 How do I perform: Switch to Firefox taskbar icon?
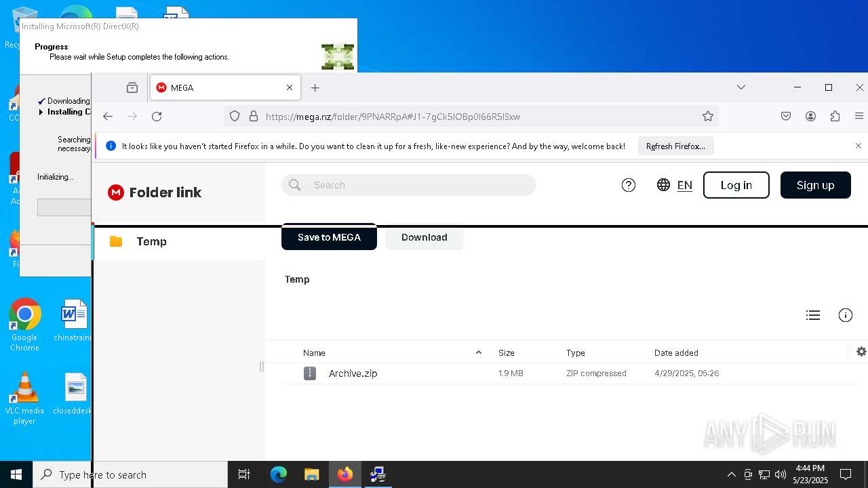345,474
